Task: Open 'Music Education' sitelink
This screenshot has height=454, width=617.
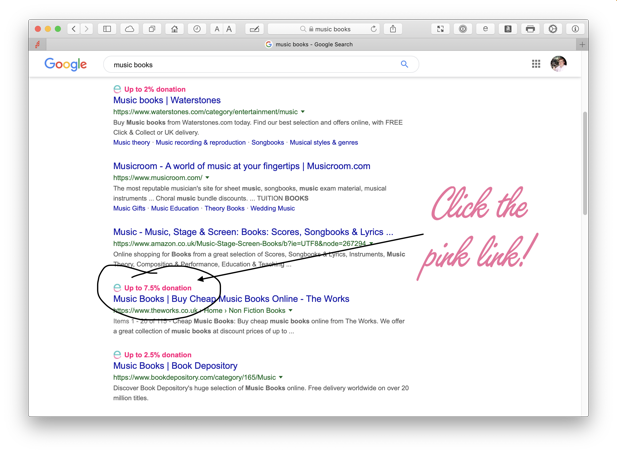Action: point(175,209)
